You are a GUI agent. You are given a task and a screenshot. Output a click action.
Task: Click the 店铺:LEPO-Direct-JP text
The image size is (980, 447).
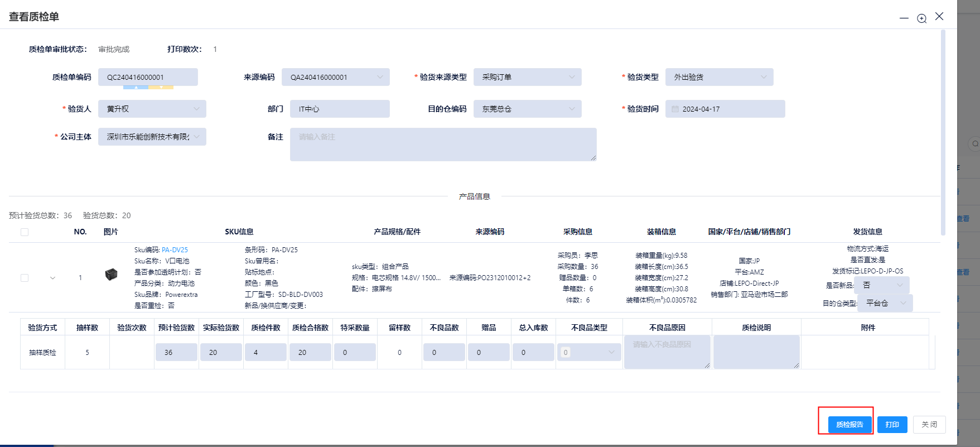pyautogui.click(x=749, y=283)
